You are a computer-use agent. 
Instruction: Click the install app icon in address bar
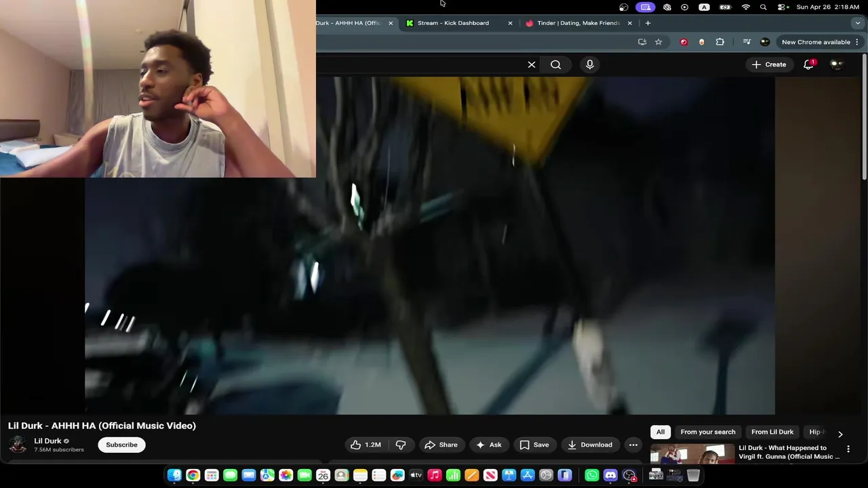[642, 42]
